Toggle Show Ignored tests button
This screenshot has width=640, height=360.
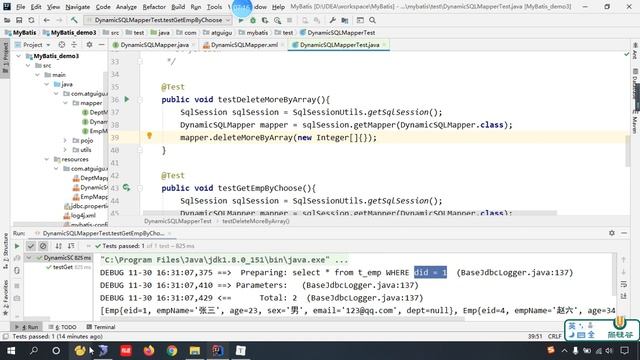[x=43, y=246]
